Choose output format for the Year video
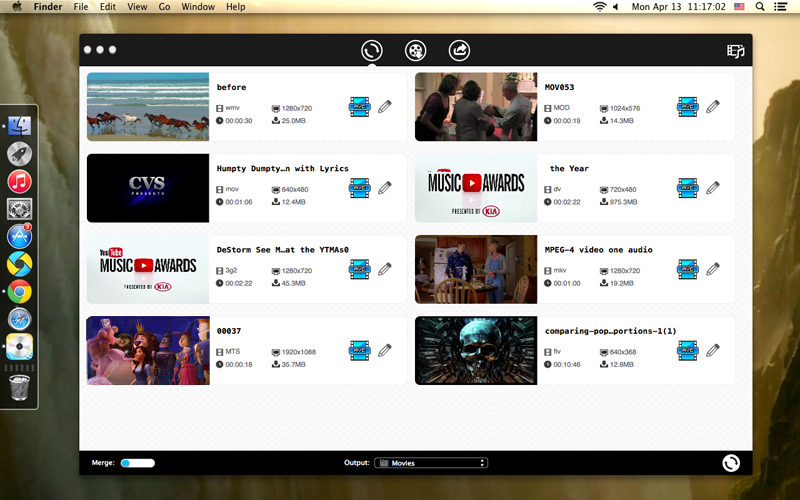This screenshot has width=800, height=500. pyautogui.click(x=688, y=188)
